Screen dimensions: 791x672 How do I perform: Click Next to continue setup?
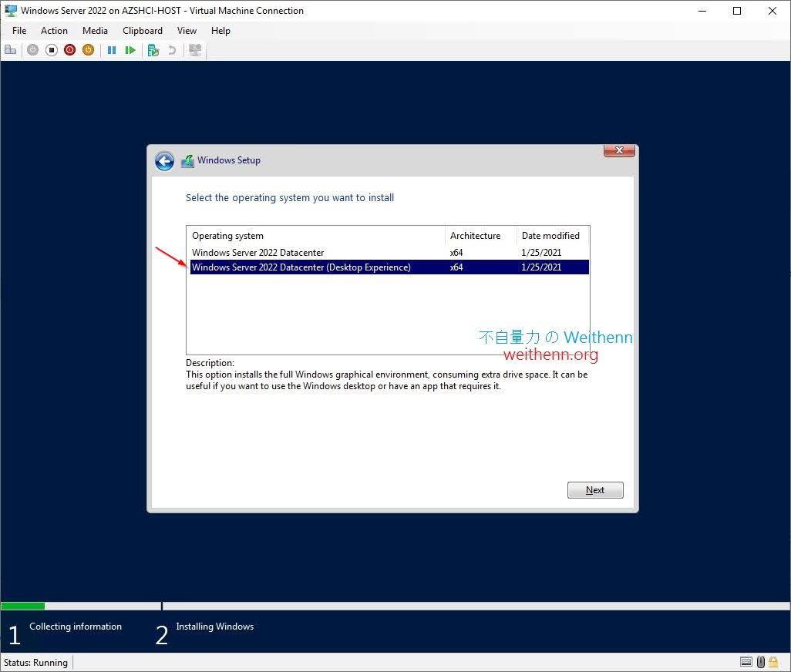click(x=595, y=490)
